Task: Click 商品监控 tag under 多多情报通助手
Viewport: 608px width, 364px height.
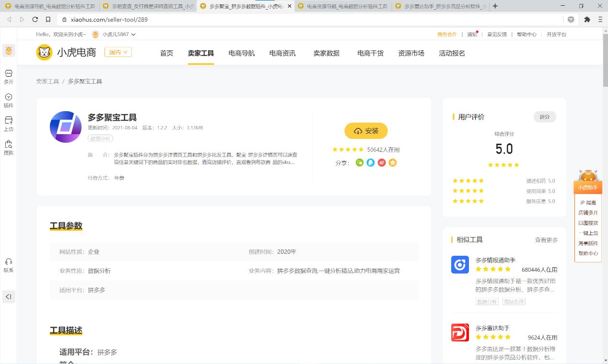Action: coord(514,302)
